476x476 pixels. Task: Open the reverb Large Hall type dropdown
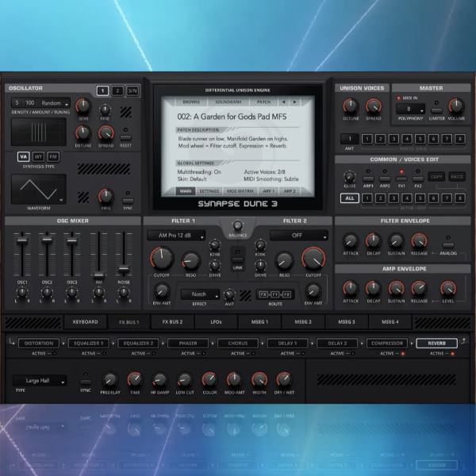[x=40, y=381]
